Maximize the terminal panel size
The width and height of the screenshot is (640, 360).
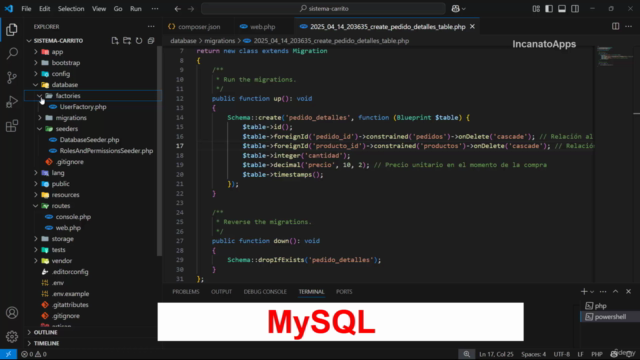click(x=616, y=291)
